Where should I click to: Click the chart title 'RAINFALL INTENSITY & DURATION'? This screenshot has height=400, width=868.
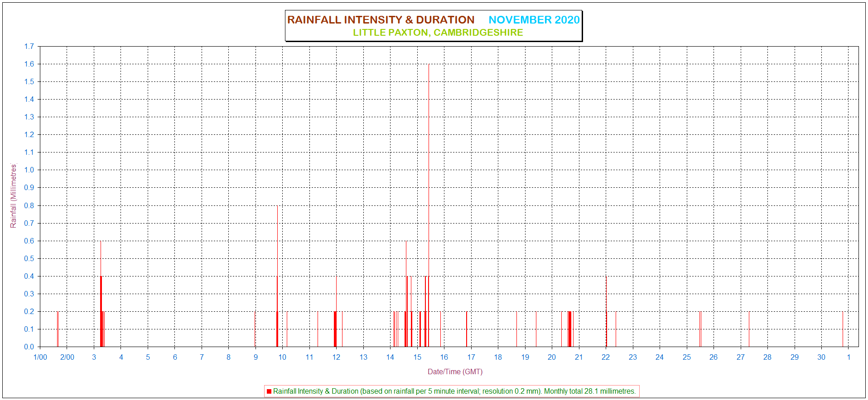click(x=381, y=20)
